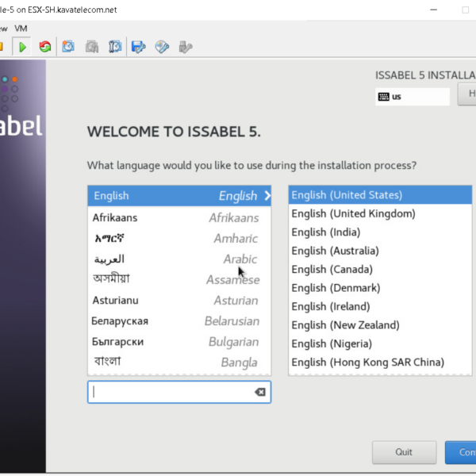Screen dimensions: 476x476
Task: Click the blue Continue button
Action: pos(460,452)
